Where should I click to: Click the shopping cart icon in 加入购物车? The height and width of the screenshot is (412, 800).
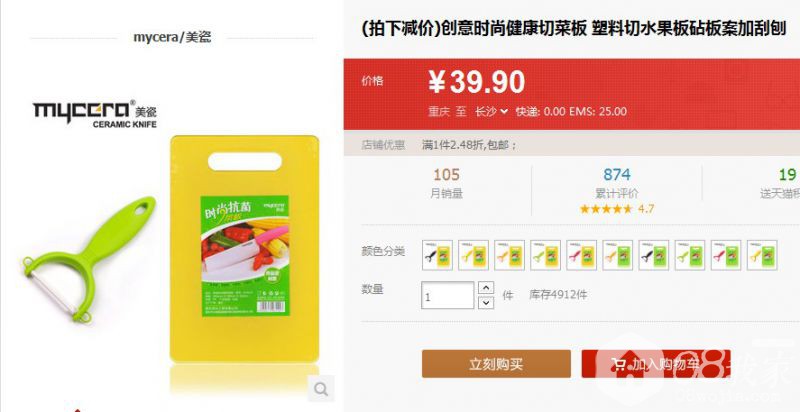coord(619,364)
